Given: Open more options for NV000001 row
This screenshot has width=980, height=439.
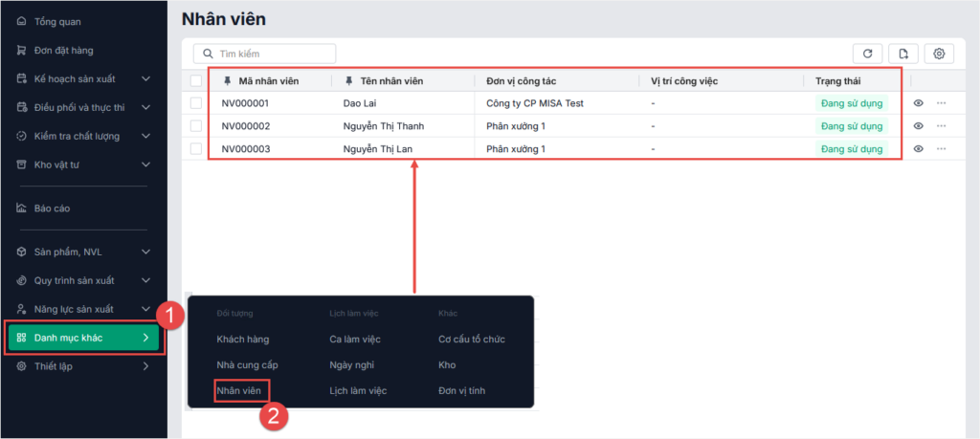Looking at the screenshot, I should click(x=942, y=103).
